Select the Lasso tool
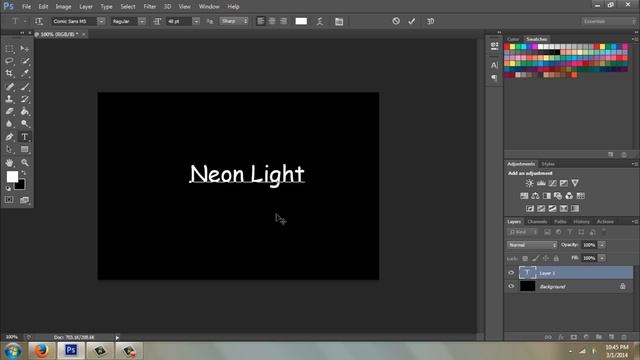This screenshot has width=640, height=360. (9, 61)
